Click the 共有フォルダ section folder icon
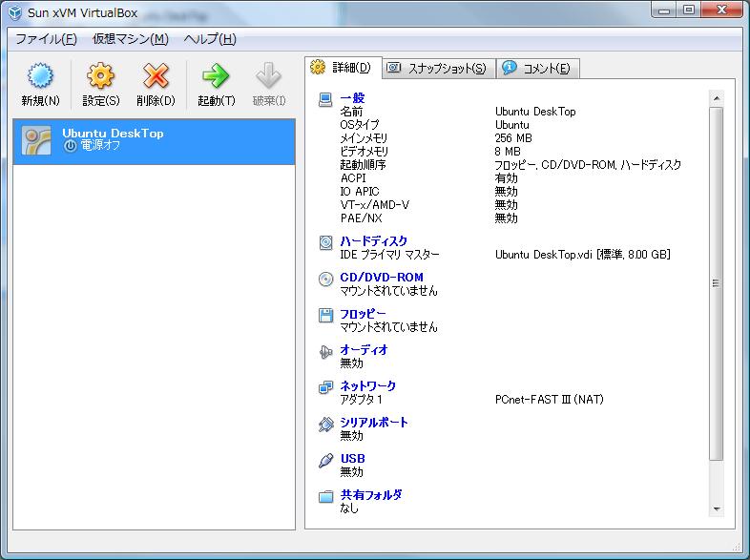Image resolution: width=750 pixels, height=560 pixels. pos(325,496)
